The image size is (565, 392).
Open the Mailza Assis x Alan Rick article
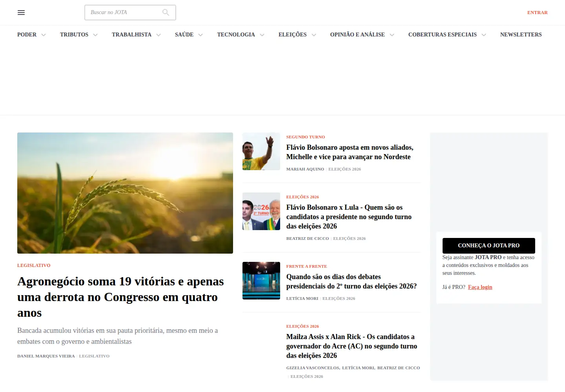pyautogui.click(x=352, y=346)
